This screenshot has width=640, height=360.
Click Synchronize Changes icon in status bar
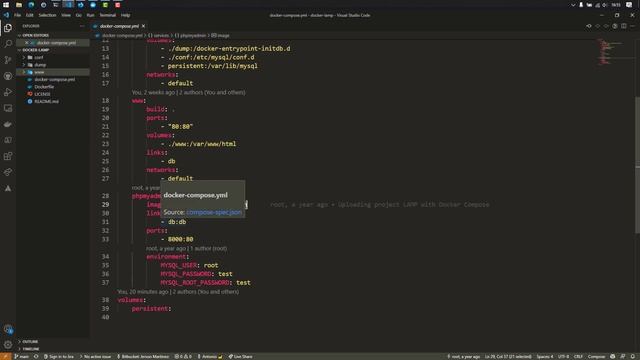(36, 356)
